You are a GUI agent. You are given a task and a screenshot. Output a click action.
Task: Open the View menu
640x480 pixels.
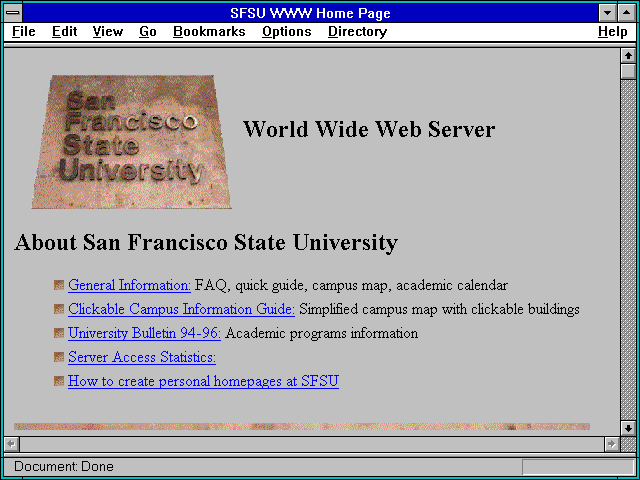click(x=107, y=32)
